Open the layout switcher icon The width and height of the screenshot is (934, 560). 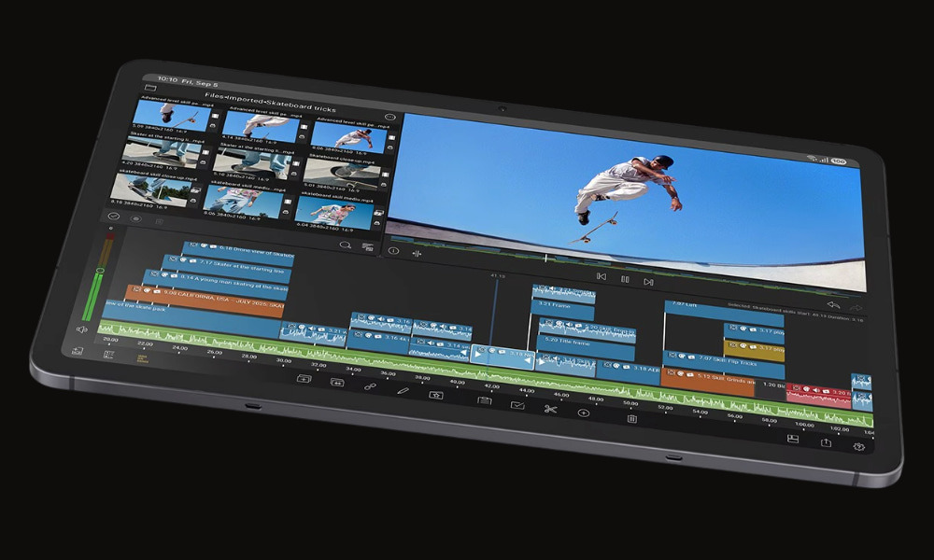click(x=792, y=438)
